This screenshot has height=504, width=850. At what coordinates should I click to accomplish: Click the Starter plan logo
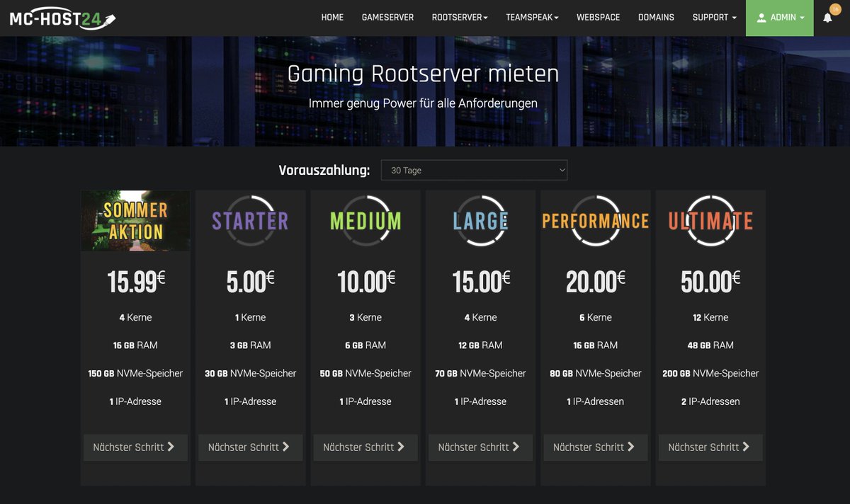point(250,221)
